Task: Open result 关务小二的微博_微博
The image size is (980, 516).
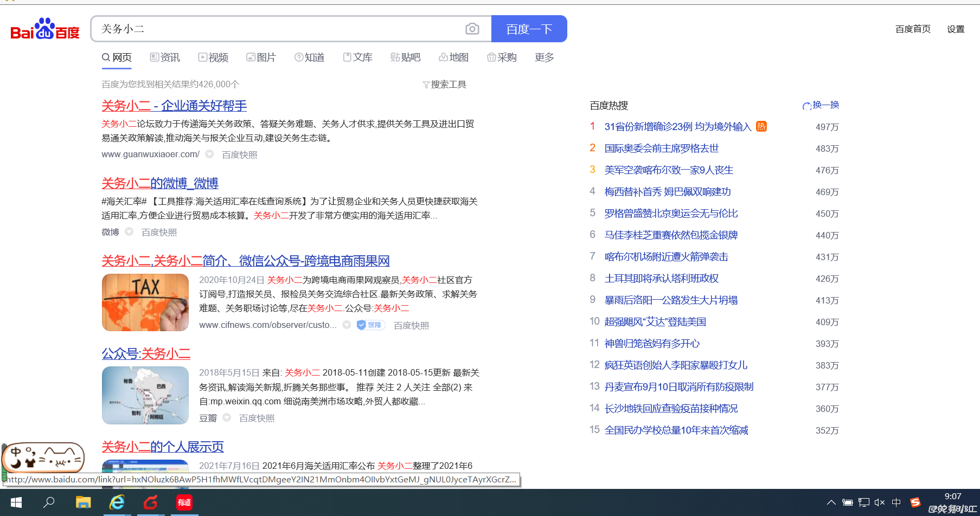Action: [x=160, y=183]
